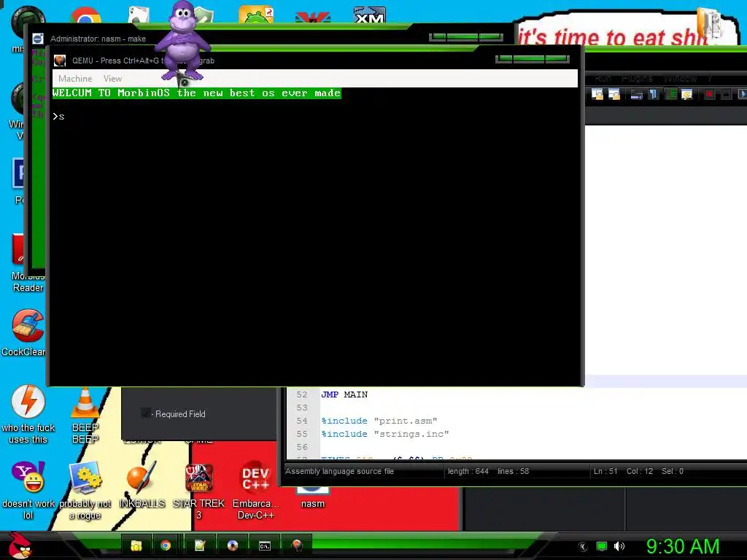Viewport: 747px width, 560px height.
Task: Open the solitaire cards desktop icon
Action: 139,15
